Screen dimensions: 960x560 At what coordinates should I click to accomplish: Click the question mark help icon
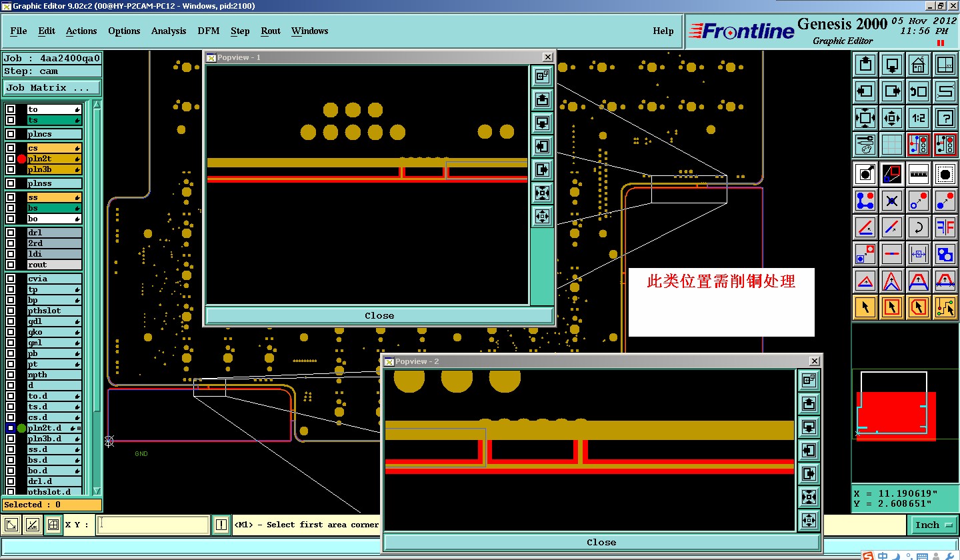coord(945,118)
